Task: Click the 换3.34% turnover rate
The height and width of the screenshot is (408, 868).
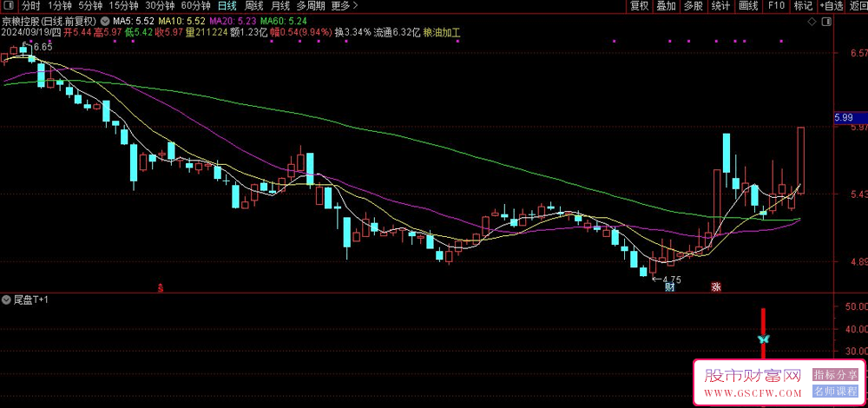Action: [352, 32]
